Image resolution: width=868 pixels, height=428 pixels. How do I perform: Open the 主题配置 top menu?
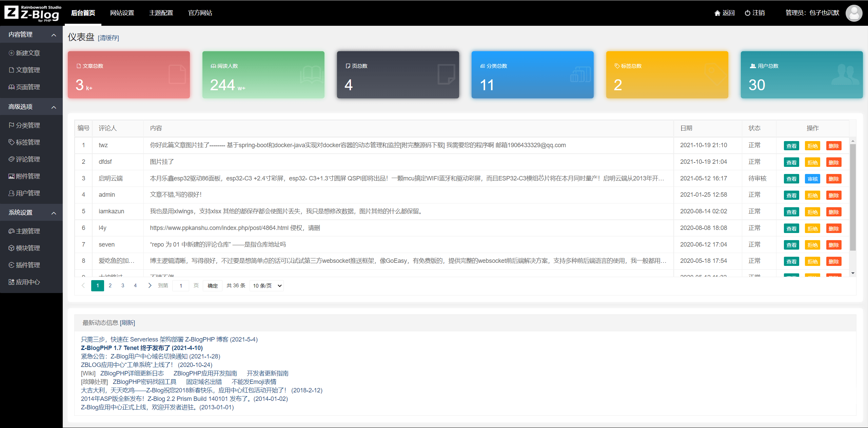pos(161,13)
